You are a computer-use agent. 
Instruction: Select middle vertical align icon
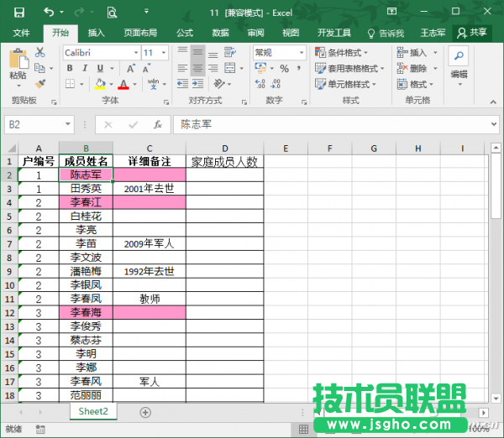(x=197, y=52)
